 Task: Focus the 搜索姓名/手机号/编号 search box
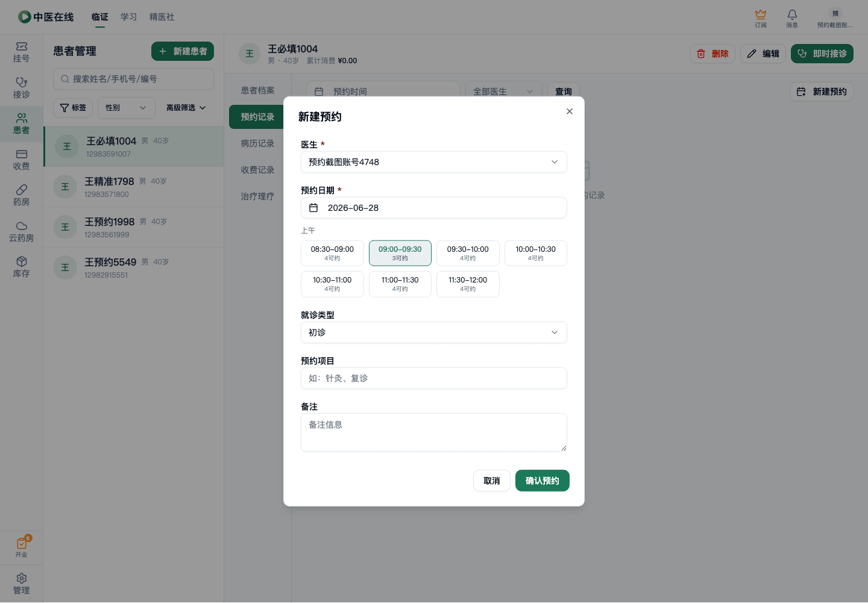(x=133, y=79)
